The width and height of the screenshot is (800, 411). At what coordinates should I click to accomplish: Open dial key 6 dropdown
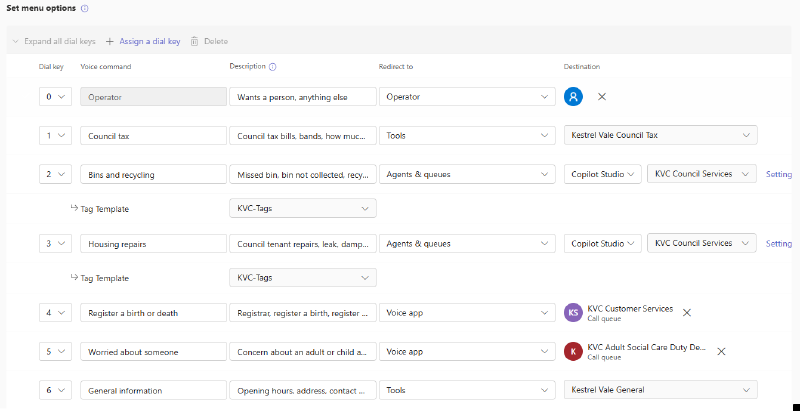(55, 390)
